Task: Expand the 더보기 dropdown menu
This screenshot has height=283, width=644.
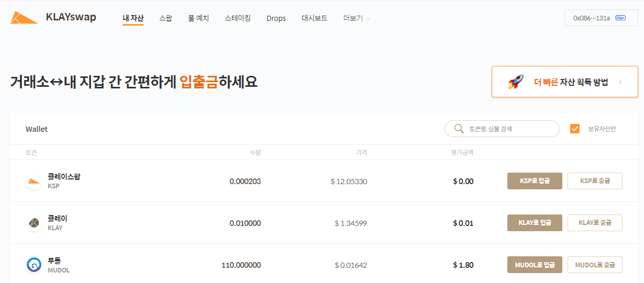Action: click(x=357, y=18)
